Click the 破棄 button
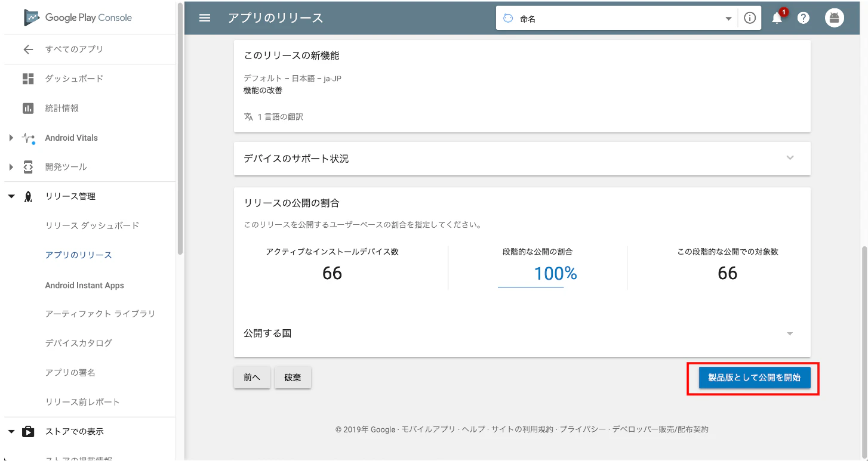 tap(293, 378)
